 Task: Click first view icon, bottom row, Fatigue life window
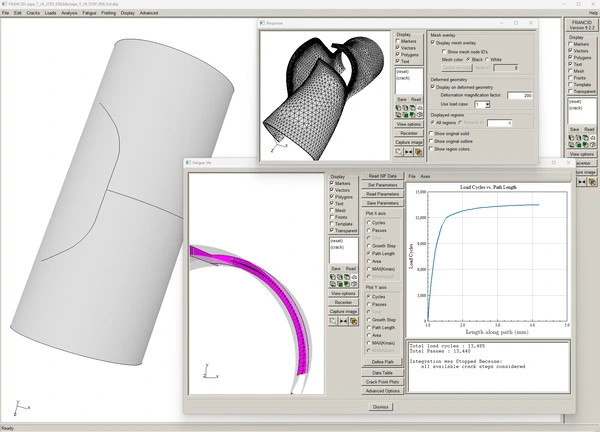[x=333, y=284]
